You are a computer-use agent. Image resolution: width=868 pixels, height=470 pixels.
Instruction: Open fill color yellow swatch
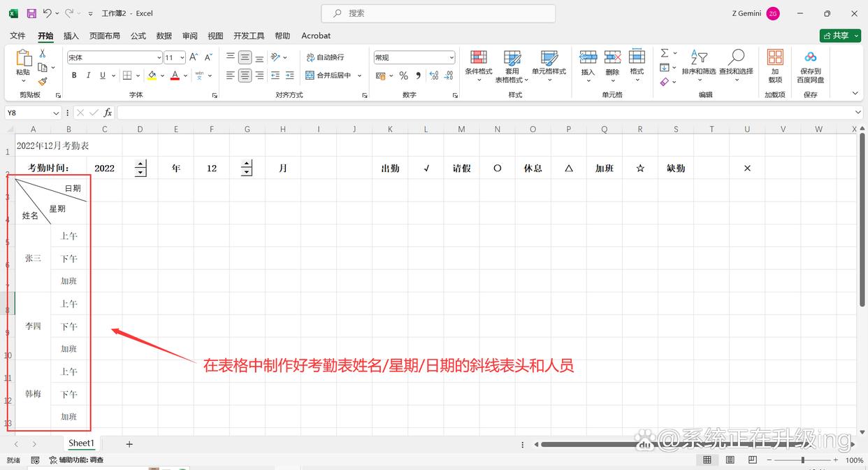[x=152, y=76]
